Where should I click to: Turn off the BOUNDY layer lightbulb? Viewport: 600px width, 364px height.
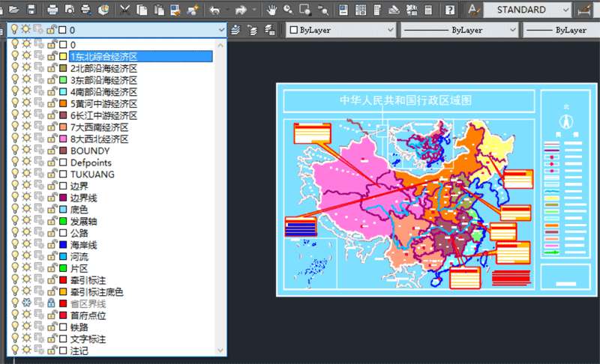[x=14, y=151]
